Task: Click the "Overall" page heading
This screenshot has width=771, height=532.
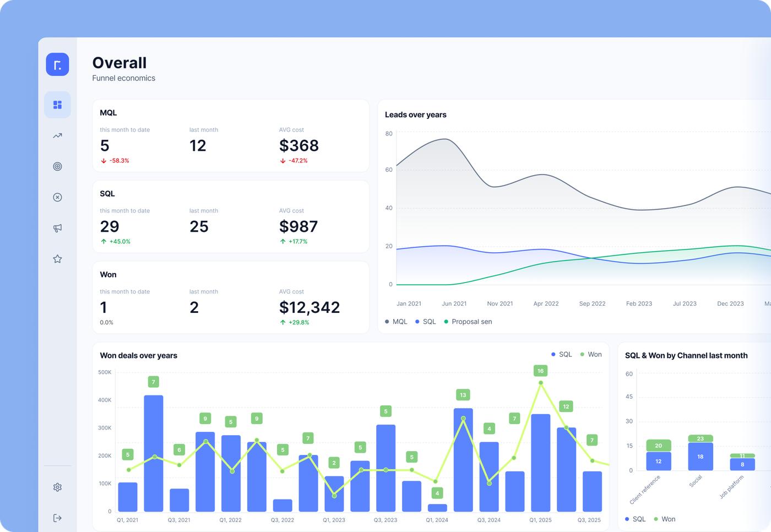Action: click(120, 63)
